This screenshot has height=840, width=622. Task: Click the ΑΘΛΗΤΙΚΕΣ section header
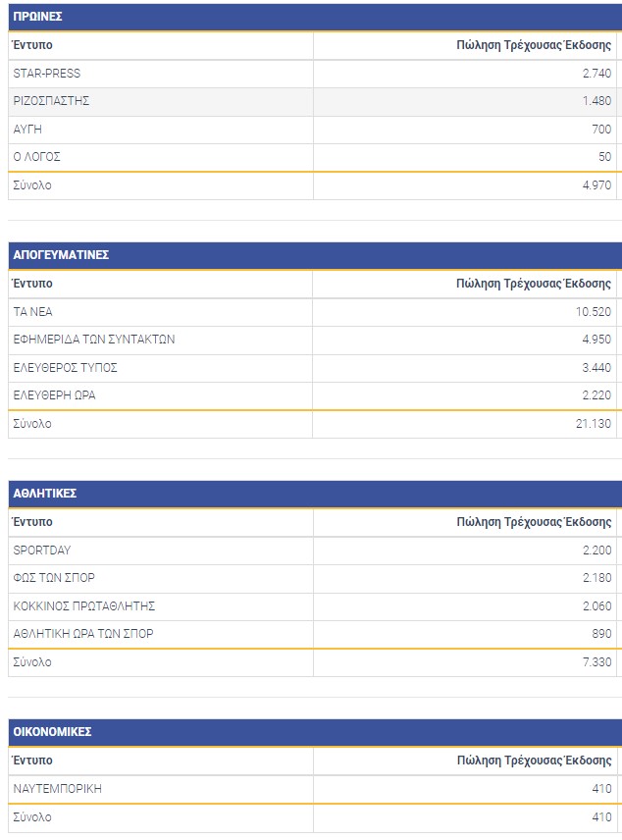click(x=45, y=494)
